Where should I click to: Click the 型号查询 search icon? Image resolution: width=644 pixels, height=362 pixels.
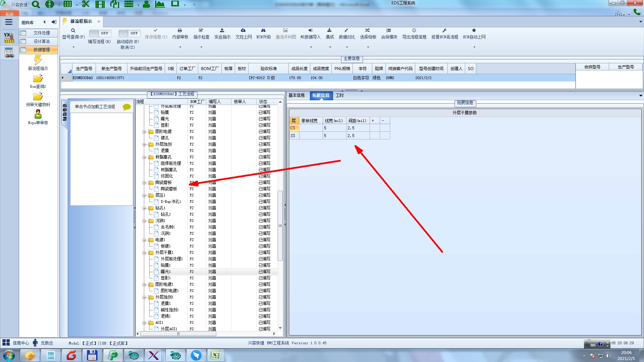coord(73,31)
